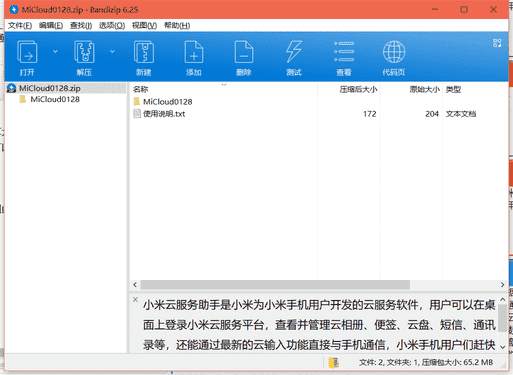Click the View (查看) list icon
The width and height of the screenshot is (513, 375).
(x=344, y=52)
